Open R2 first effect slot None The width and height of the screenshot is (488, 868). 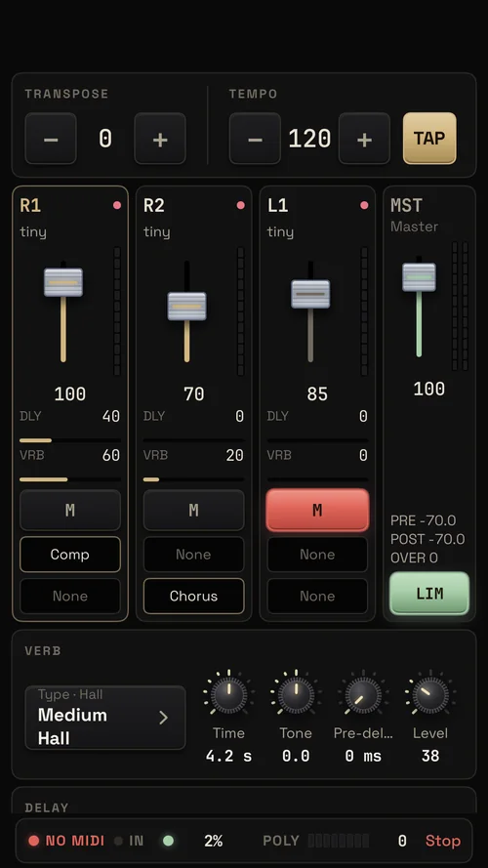[x=193, y=555]
